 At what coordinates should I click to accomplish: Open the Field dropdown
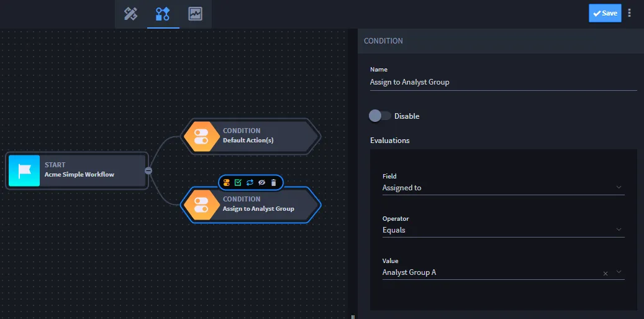(x=504, y=187)
